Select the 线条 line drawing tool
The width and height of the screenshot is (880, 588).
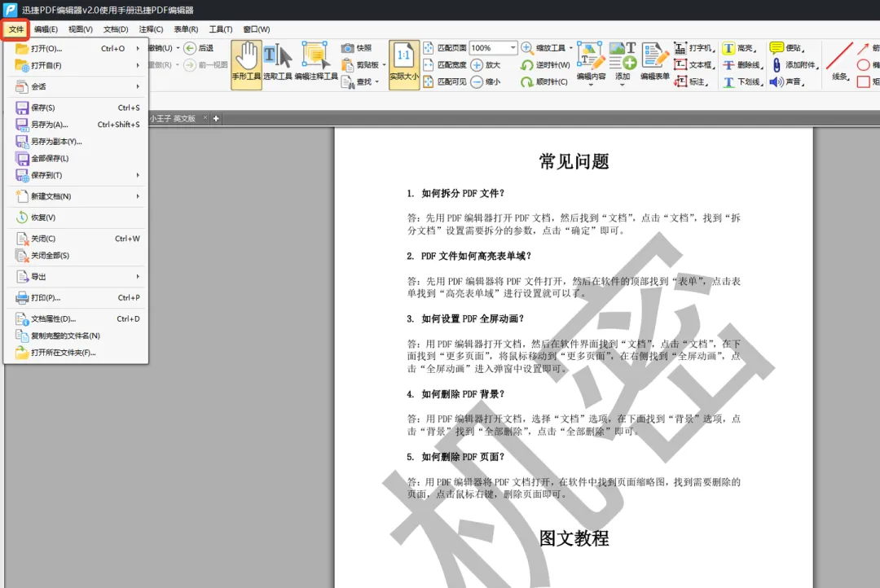pos(839,62)
